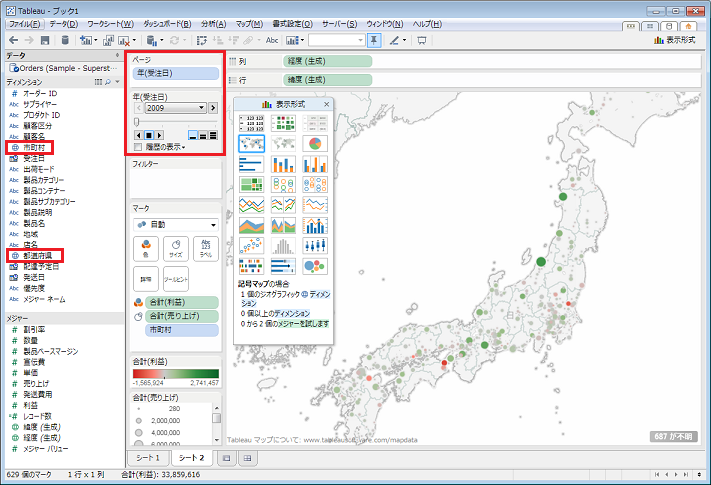Open the データ(D) menu
Viewport: 711px width, 485px height.
(63, 24)
